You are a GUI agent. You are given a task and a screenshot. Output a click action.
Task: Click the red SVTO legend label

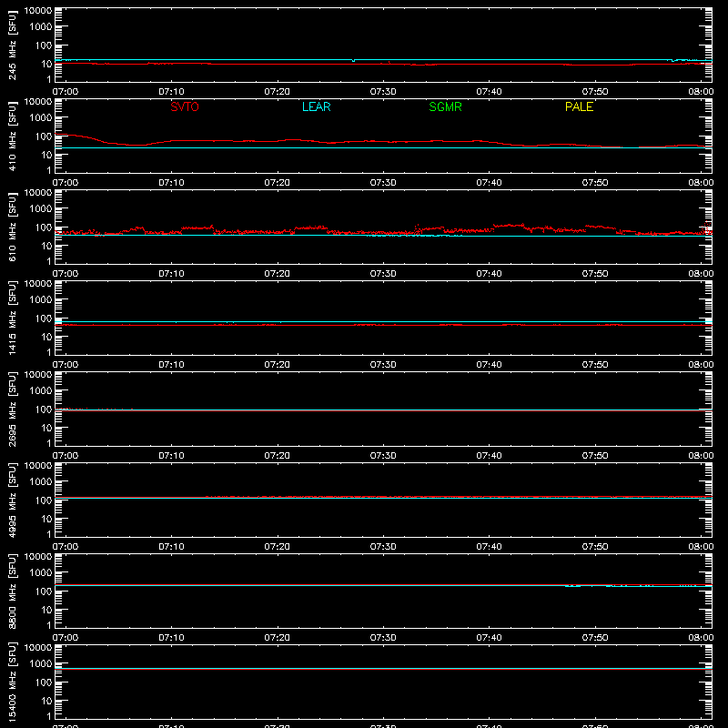pyautogui.click(x=185, y=106)
